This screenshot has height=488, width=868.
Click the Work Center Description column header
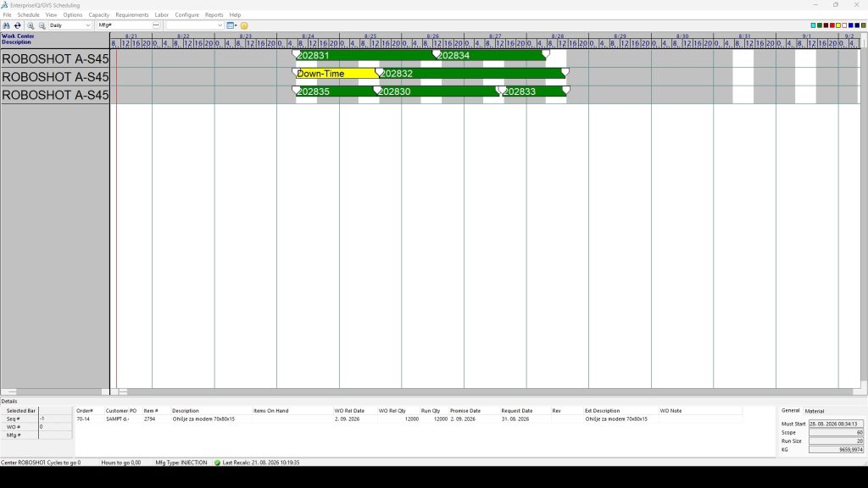[x=55, y=39]
